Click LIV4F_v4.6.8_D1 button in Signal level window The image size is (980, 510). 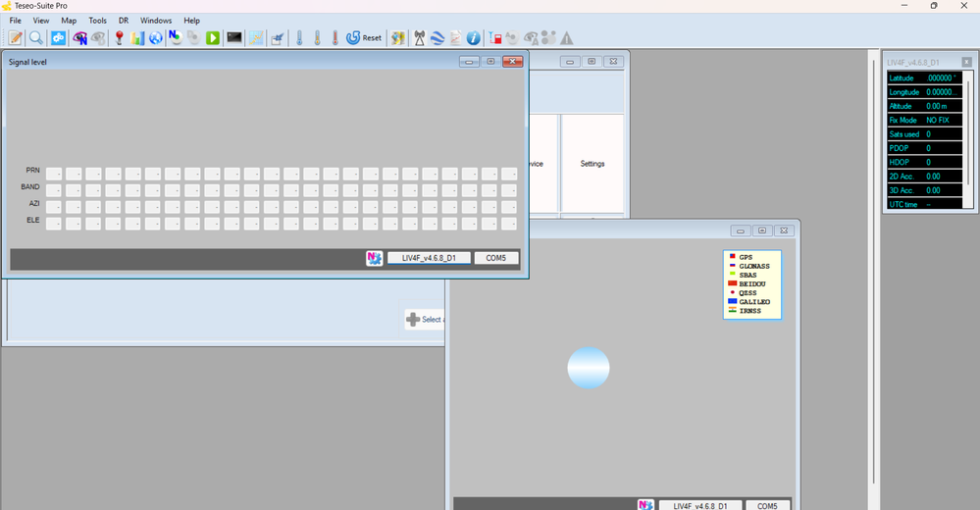[429, 258]
